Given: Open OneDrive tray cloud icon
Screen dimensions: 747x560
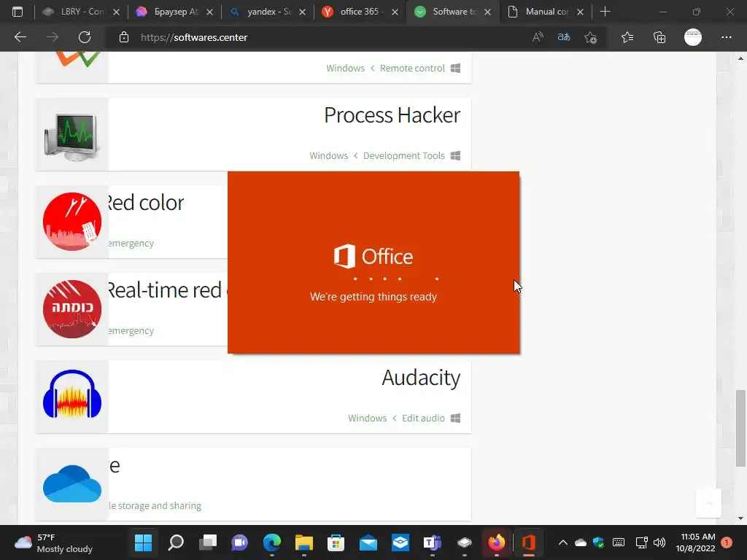Looking at the screenshot, I should pyautogui.click(x=580, y=542).
